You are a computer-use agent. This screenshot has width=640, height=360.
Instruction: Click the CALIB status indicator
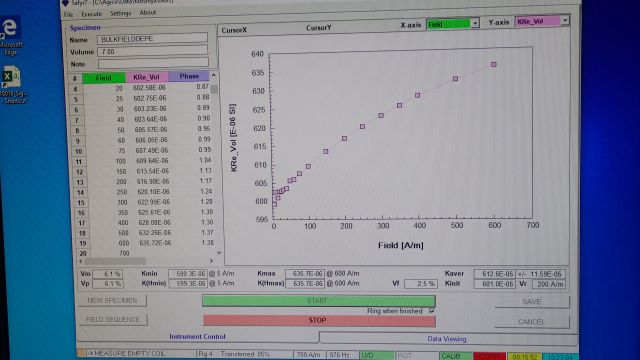(x=456, y=356)
